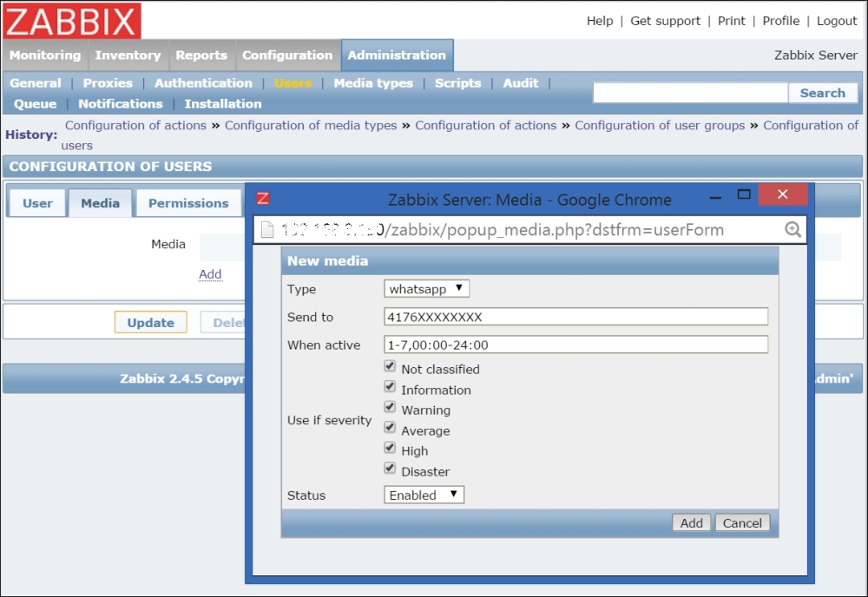This screenshot has width=868, height=597.
Task: Click the Logout link
Action: pos(837,21)
